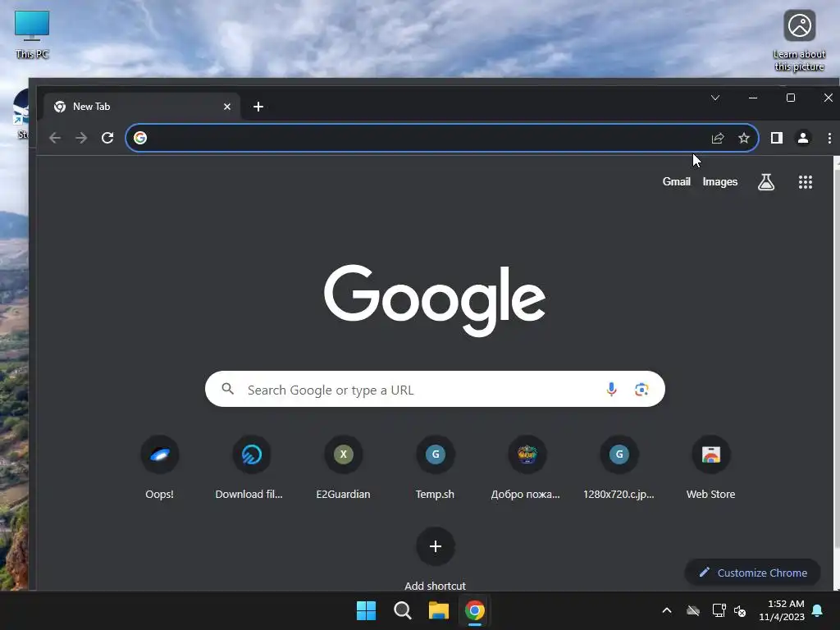Open the Chrome profile avatar

tap(803, 138)
